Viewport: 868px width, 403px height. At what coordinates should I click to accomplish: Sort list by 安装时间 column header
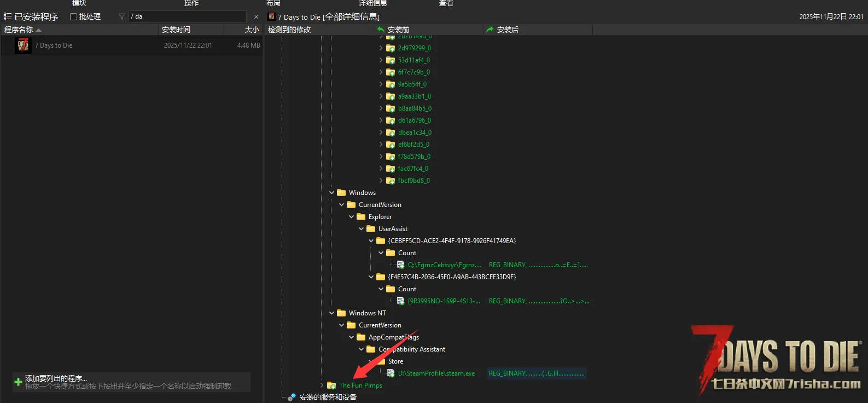point(176,30)
